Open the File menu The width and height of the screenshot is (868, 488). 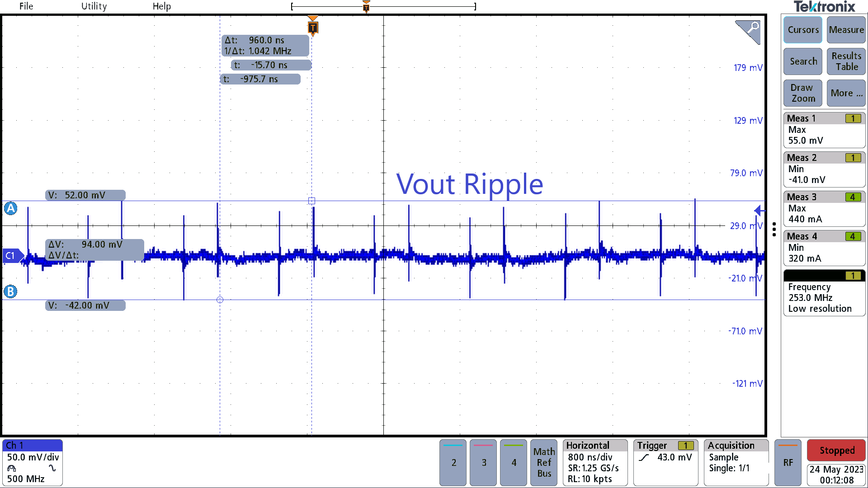26,6
